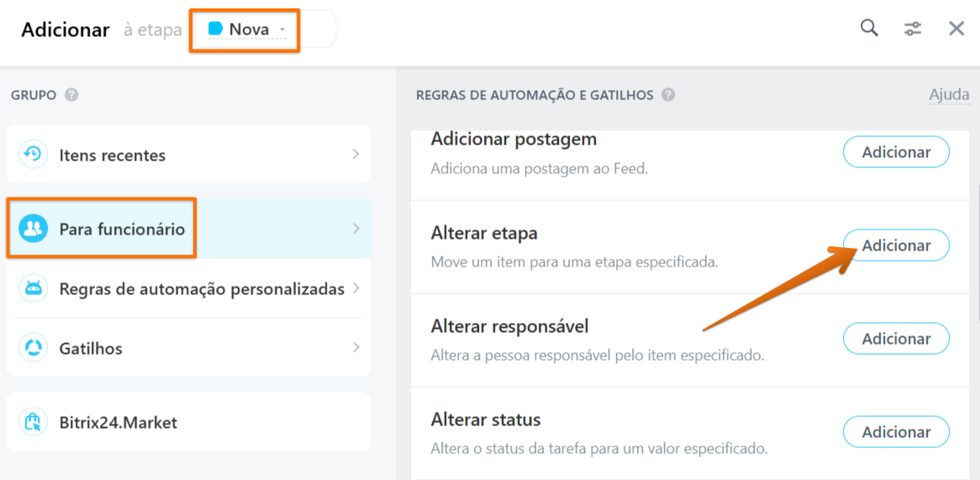Click the robot icon for Regras personalizadas

[x=33, y=288]
